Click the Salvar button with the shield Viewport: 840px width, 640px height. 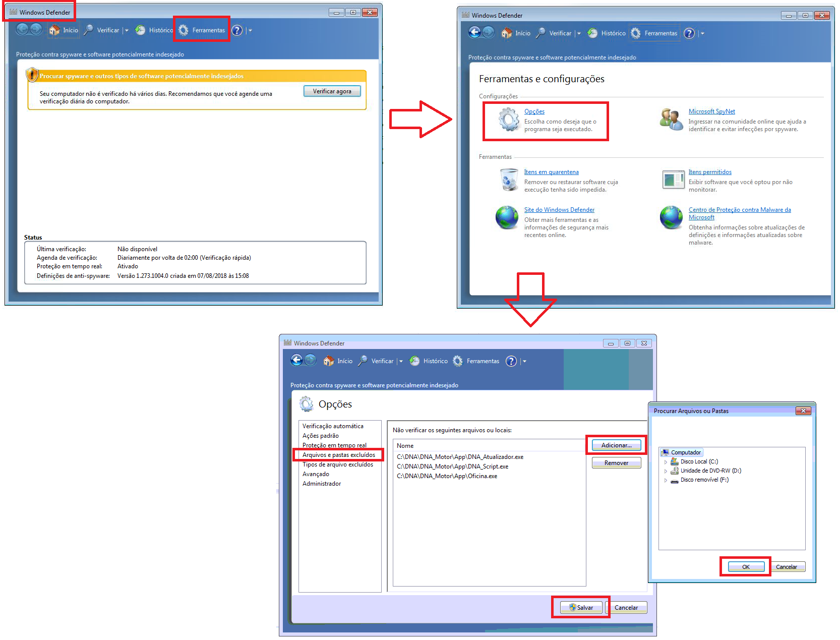point(581,608)
